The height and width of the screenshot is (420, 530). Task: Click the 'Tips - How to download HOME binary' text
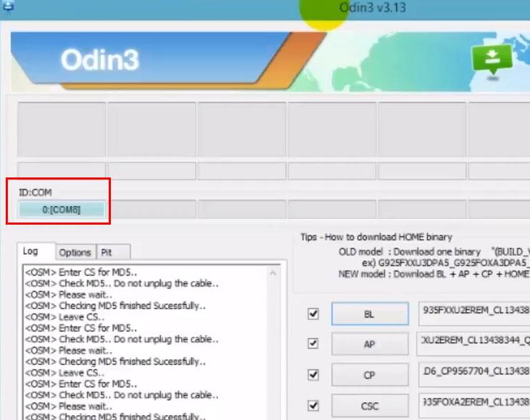click(x=376, y=237)
